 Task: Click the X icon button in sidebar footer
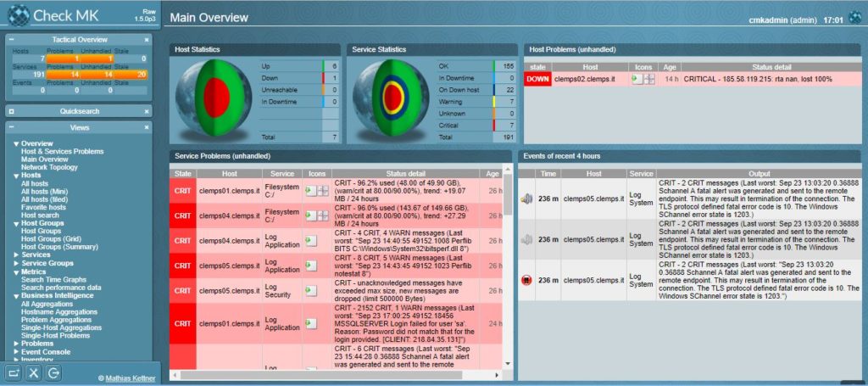tap(34, 372)
